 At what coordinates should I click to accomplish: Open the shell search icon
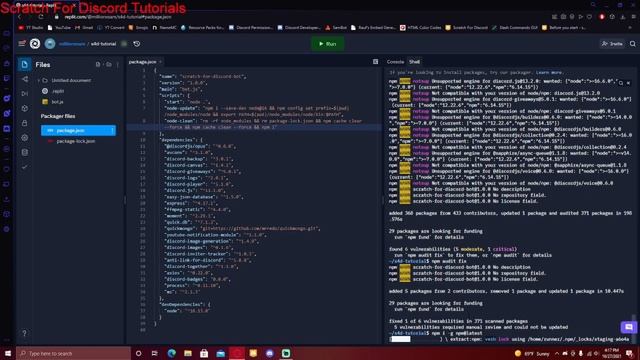click(x=621, y=83)
